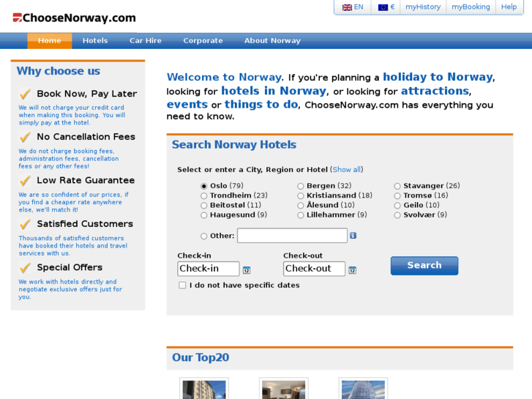Pick the Beitostølen radio option
This screenshot has width=532, height=399.
click(203, 206)
